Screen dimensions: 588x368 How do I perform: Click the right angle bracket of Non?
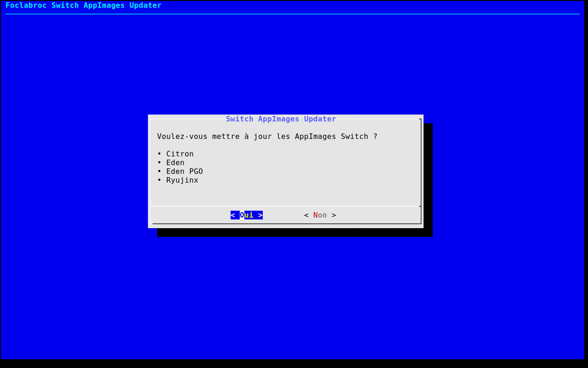(x=334, y=215)
